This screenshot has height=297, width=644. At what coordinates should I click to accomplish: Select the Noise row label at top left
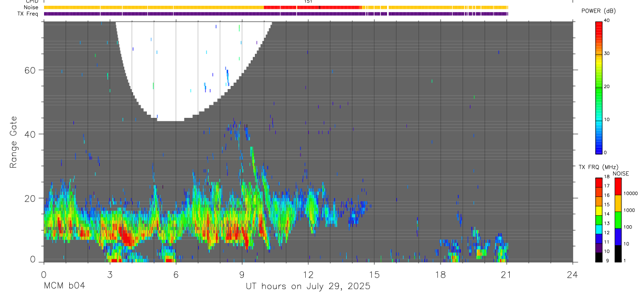[31, 7]
